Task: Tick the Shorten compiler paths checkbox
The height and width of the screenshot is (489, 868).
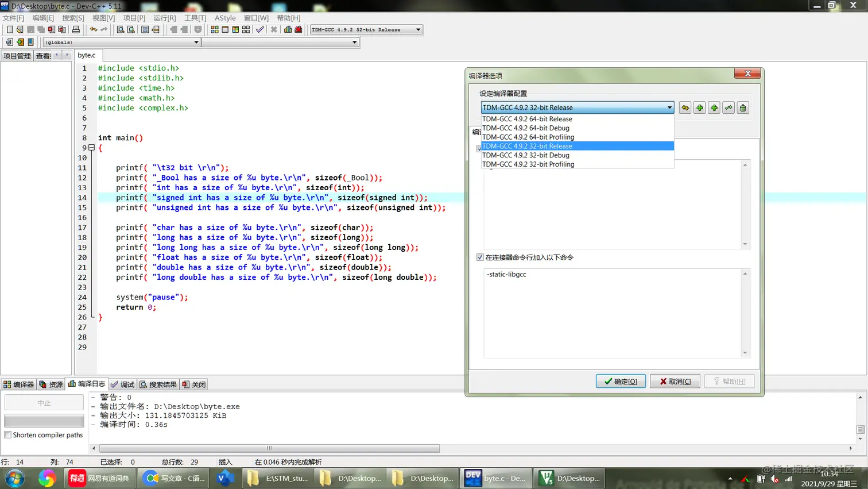Action: 8,435
